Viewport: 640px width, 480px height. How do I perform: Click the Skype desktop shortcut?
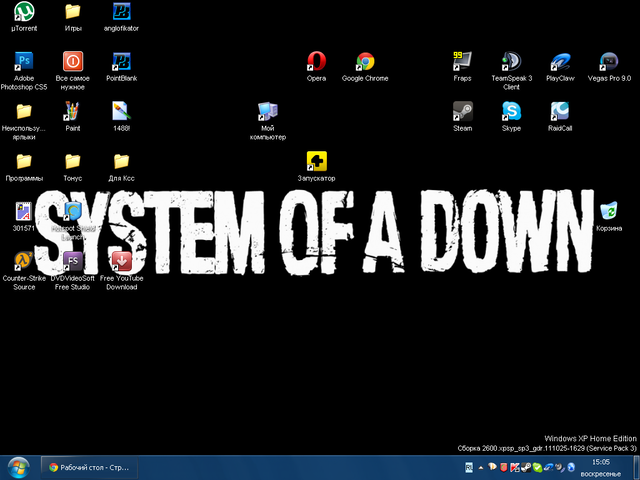(x=511, y=111)
